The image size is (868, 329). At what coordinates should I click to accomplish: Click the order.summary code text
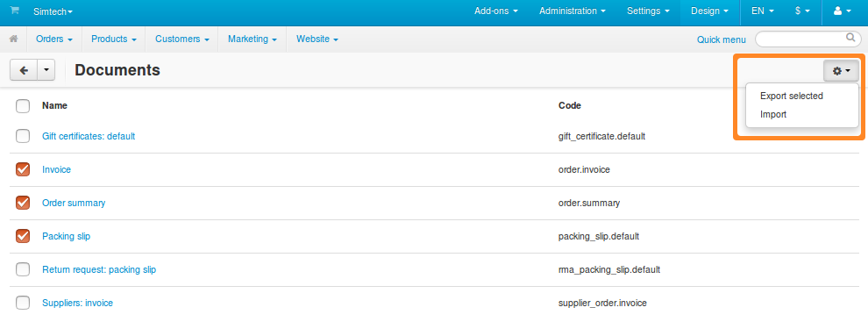[x=589, y=203]
